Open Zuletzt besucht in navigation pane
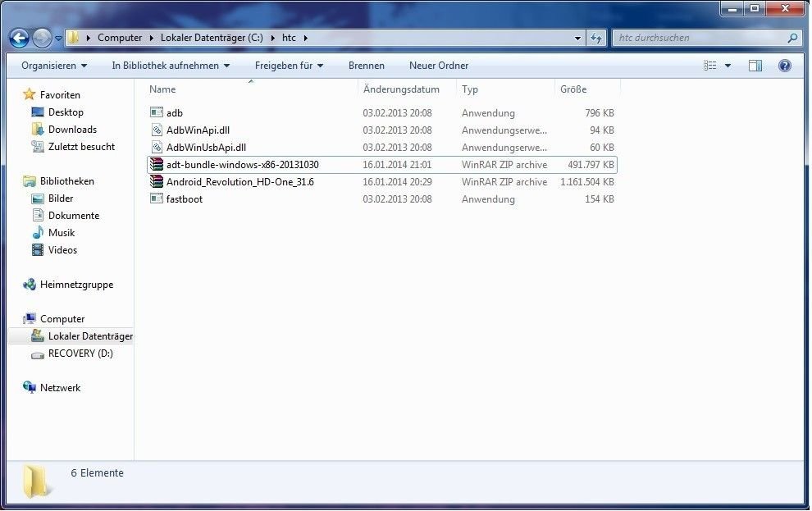 (81, 147)
